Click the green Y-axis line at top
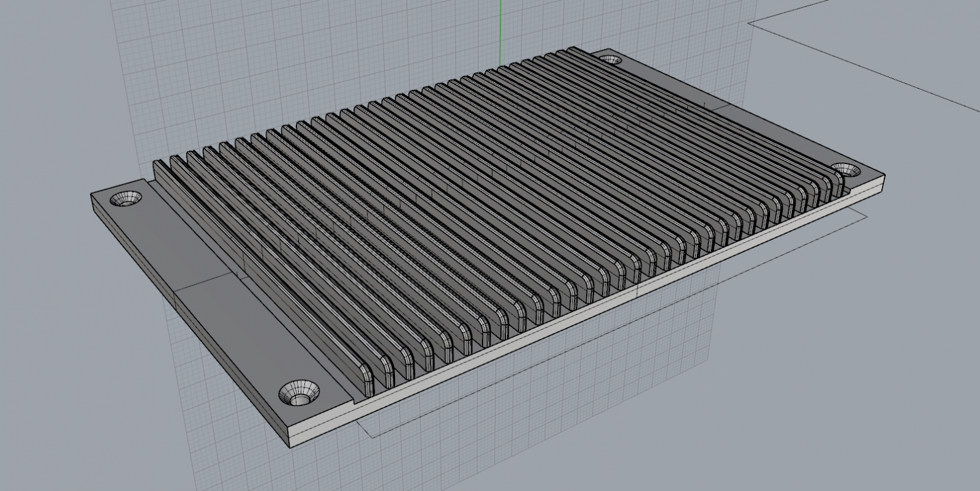Image resolution: width=980 pixels, height=491 pixels. (x=500, y=24)
